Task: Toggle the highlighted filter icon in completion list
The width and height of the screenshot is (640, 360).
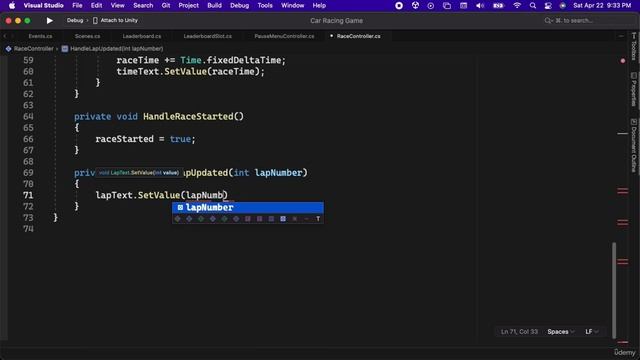Action: pos(283,219)
